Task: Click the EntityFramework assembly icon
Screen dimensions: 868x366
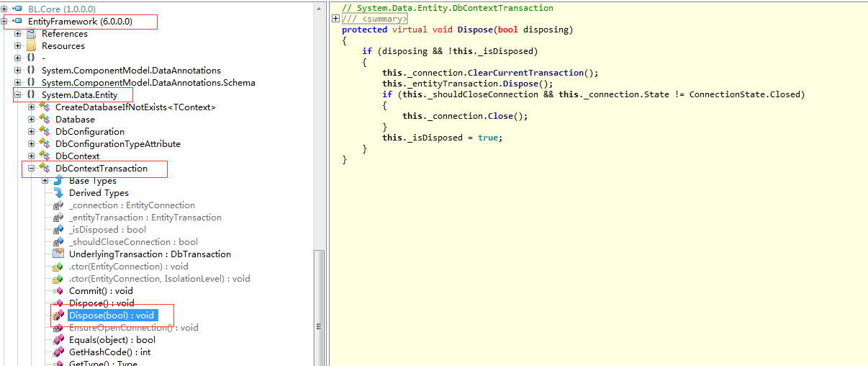Action: (x=17, y=22)
